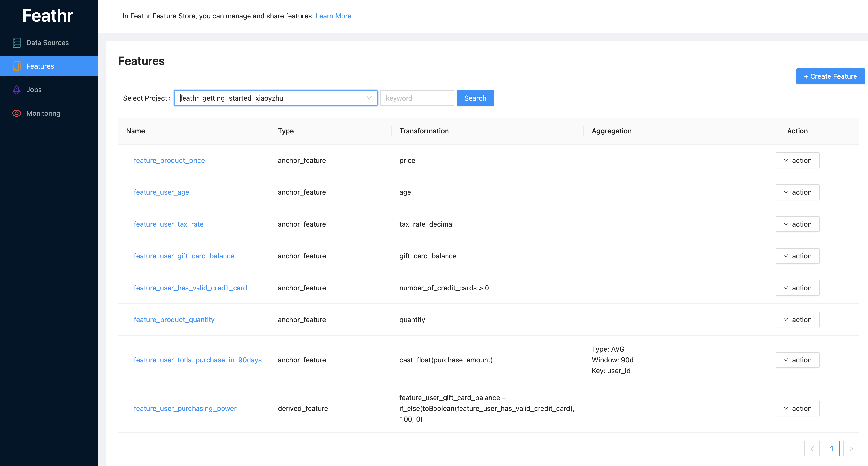Image resolution: width=868 pixels, height=466 pixels.
Task: Open the feature_user_tax_rate link
Action: [169, 224]
